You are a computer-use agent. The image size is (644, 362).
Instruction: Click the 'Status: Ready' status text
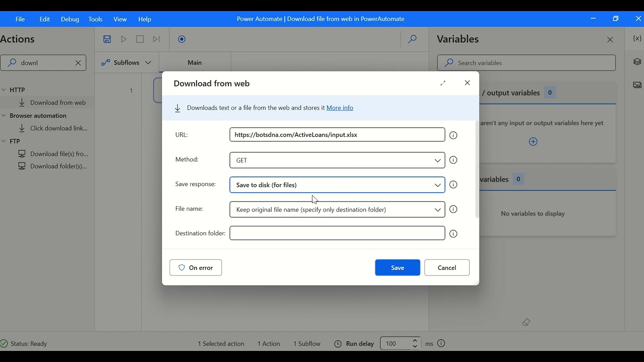[x=29, y=344]
